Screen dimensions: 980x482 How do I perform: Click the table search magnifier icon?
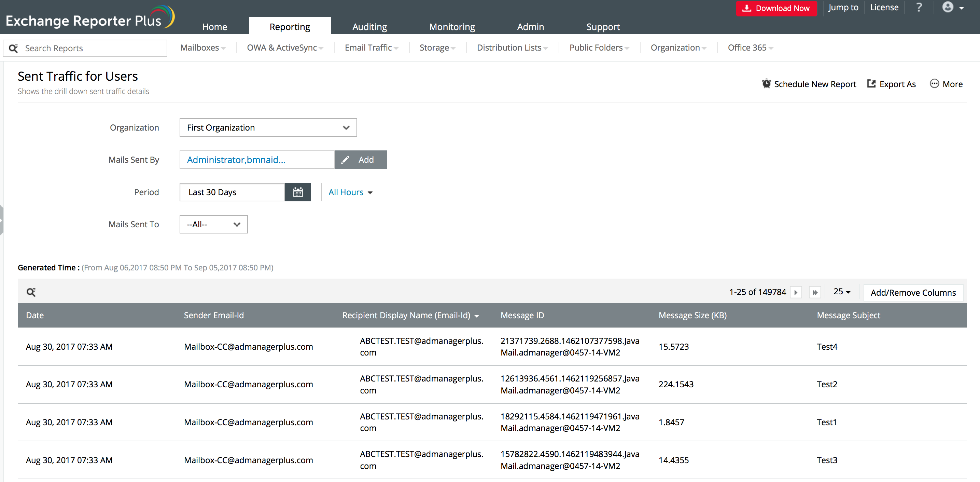31,292
